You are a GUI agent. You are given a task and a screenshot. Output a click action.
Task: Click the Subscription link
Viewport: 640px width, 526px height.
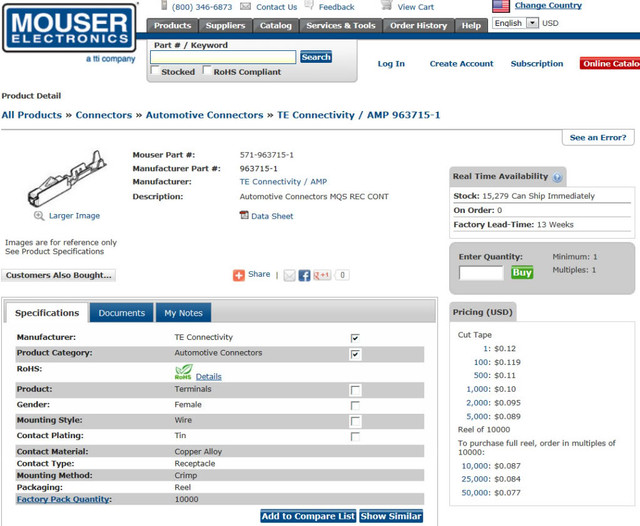537,64
